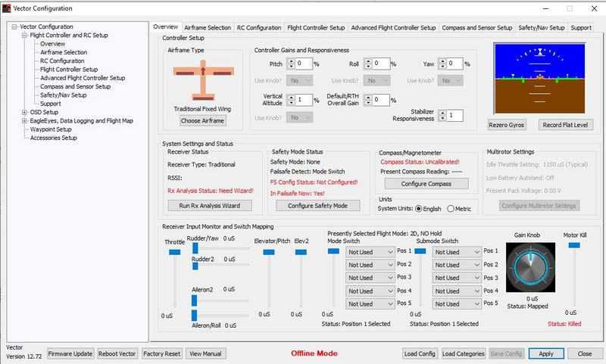
Task: Click the artificial horizon display
Action: 539,79
